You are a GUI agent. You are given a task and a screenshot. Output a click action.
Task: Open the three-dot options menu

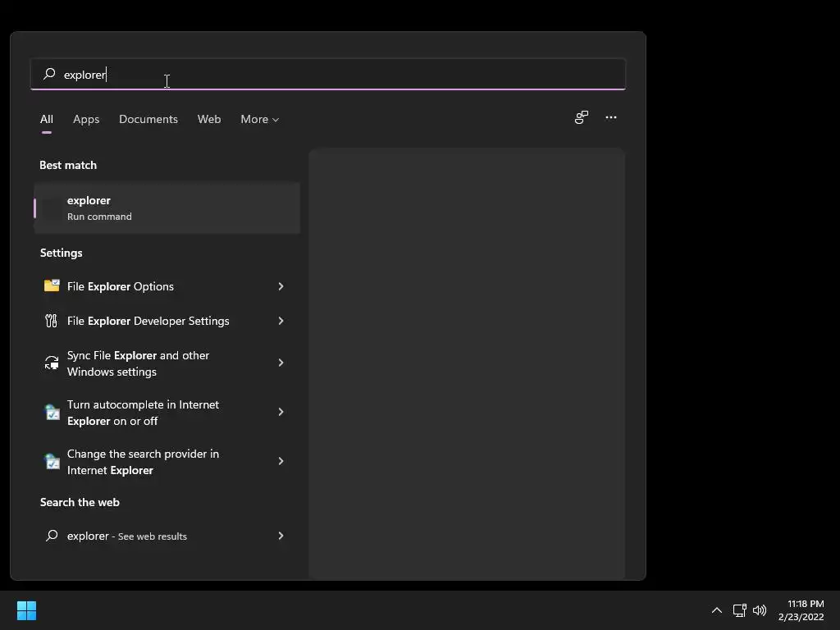point(610,117)
